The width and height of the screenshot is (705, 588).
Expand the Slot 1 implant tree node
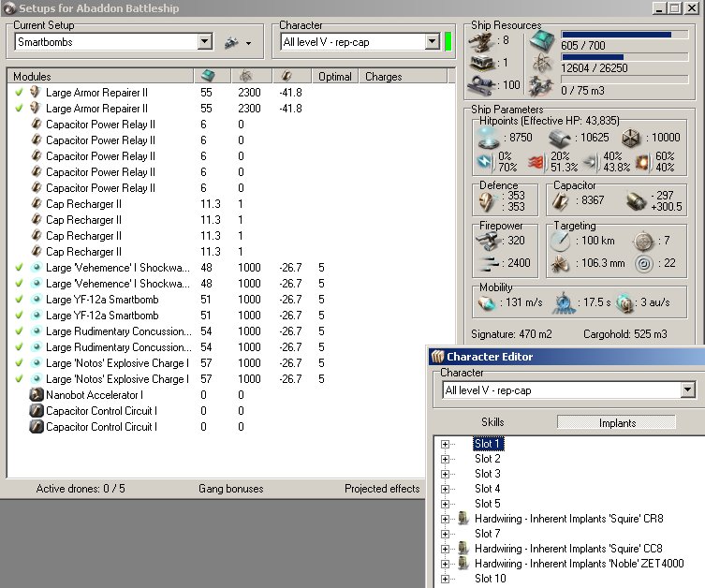[x=445, y=444]
